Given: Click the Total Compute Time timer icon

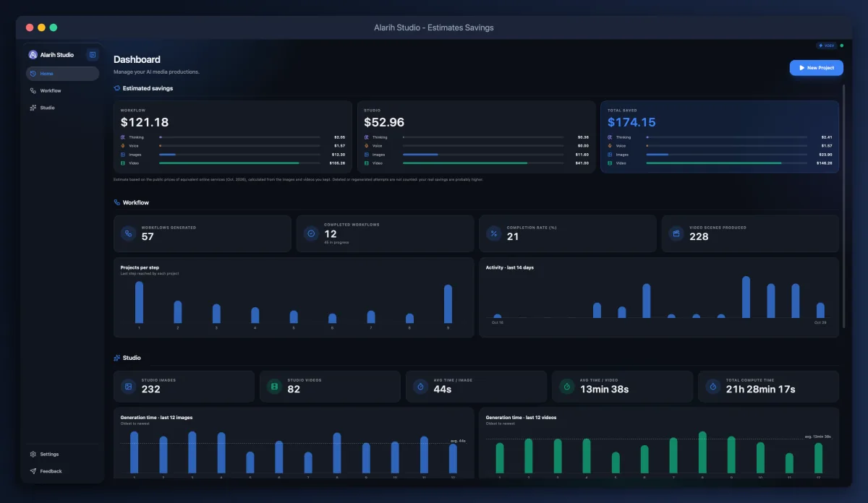Looking at the screenshot, I should click(712, 387).
